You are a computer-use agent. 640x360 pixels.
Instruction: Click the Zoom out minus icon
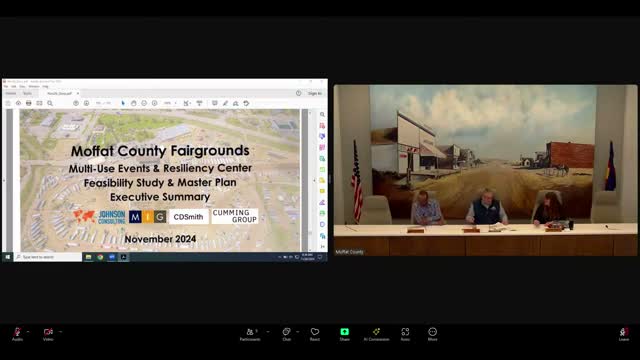click(144, 103)
